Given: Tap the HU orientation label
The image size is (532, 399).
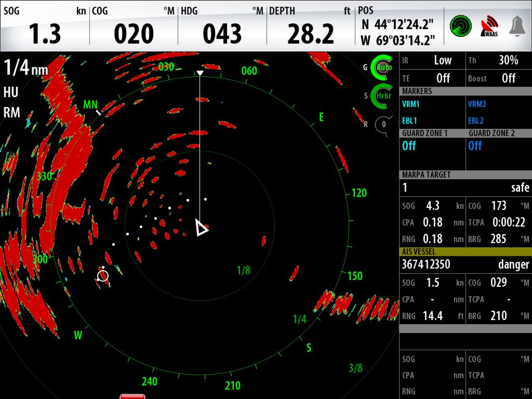Looking at the screenshot, I should coord(11,92).
